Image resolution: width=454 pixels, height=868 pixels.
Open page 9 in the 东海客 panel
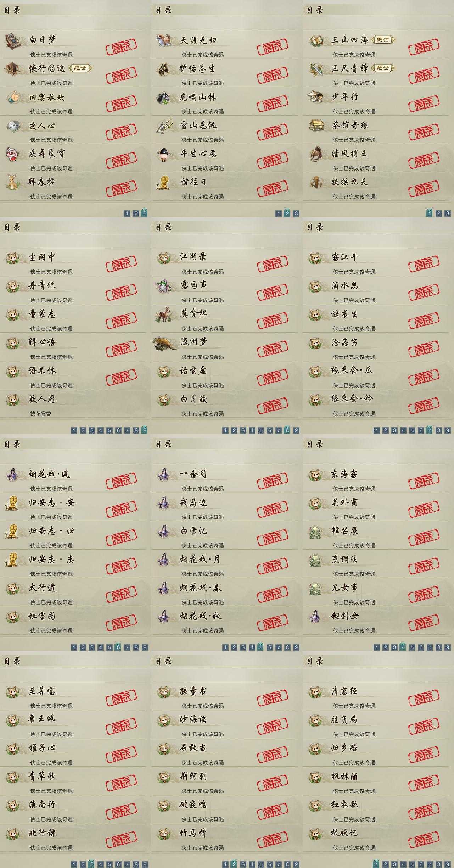tap(448, 647)
